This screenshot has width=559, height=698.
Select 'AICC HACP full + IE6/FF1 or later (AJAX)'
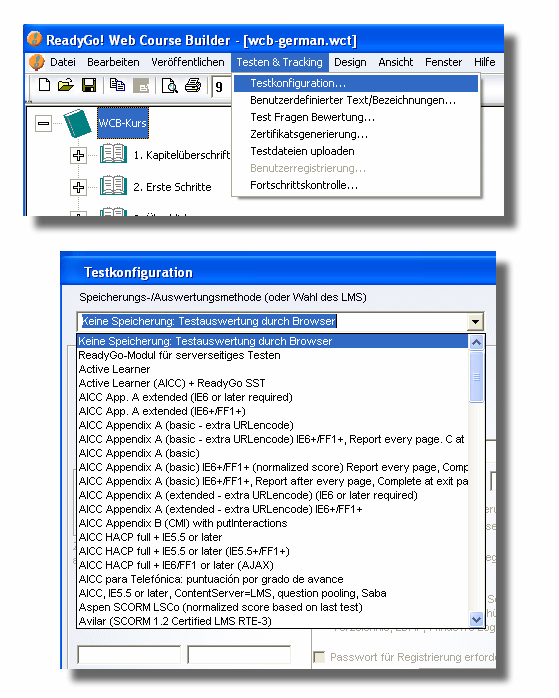(273, 565)
